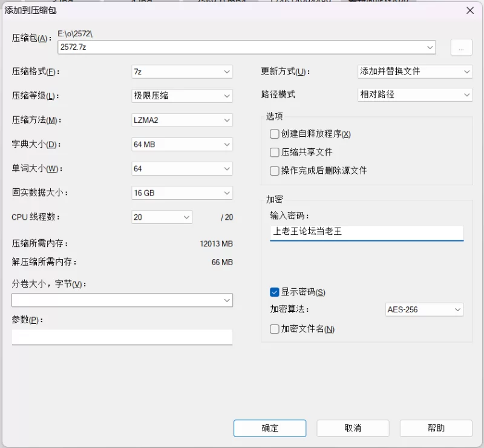The height and width of the screenshot is (448, 484).
Task: Close the 添加到压缩包 dialog
Action: point(470,11)
